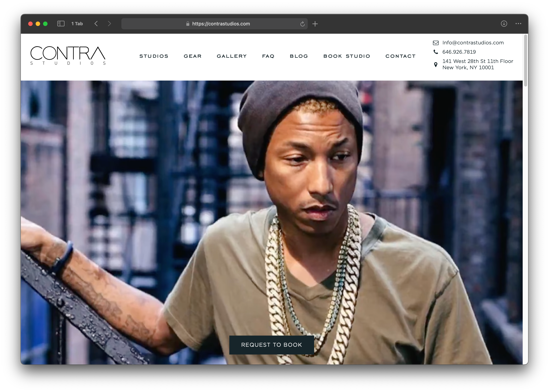Screen dimensions: 549x392
Task: Close the window with the red button
Action: [30, 24]
